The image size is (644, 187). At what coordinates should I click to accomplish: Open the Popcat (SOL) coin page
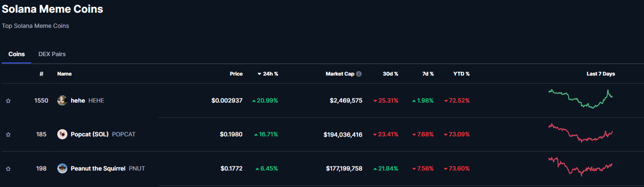pos(90,134)
